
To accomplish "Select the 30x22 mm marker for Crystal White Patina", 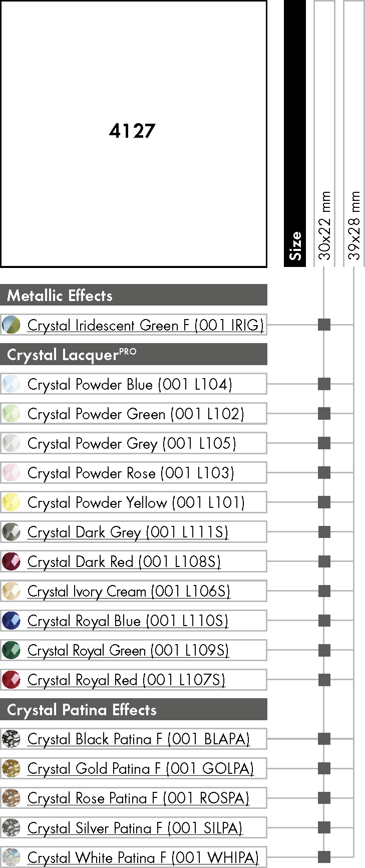I will 324,857.
